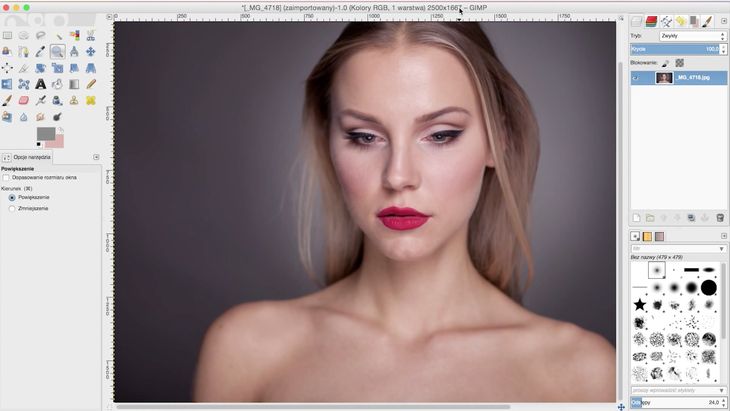This screenshot has height=411, width=730.
Task: Select the Paintbrush tool in toolbox
Action: tap(7, 101)
